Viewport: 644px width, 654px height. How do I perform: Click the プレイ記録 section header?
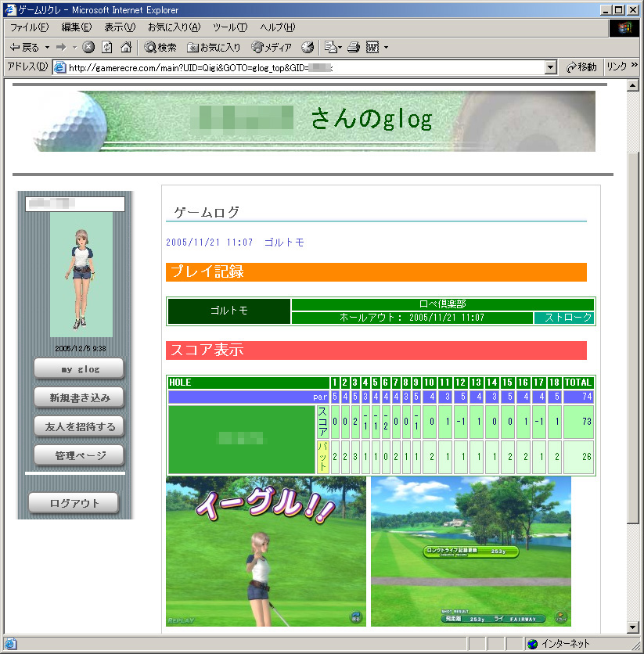(x=376, y=272)
